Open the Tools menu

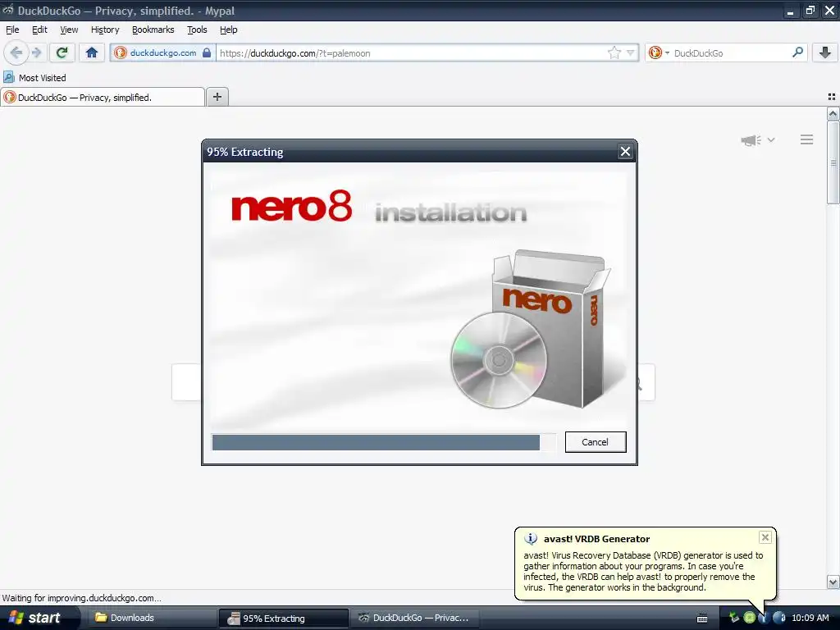[197, 30]
